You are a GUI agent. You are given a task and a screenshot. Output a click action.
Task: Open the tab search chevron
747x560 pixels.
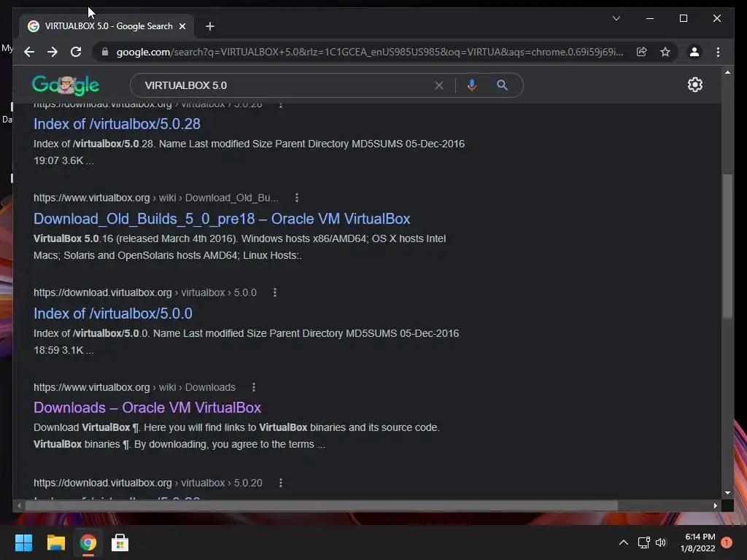click(616, 18)
